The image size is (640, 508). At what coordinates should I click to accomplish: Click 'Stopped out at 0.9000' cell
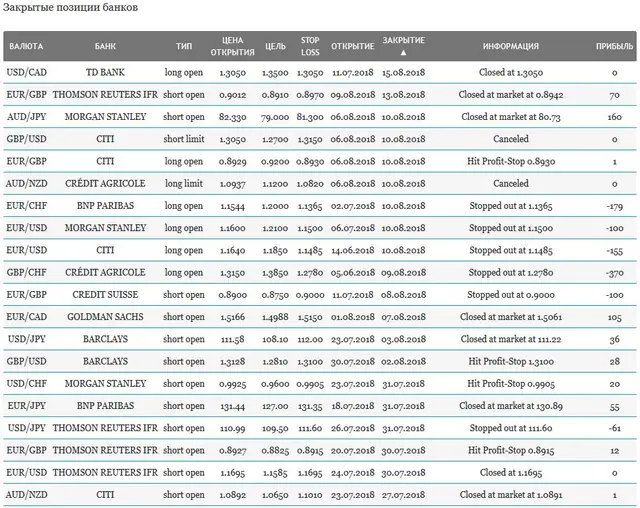click(x=511, y=295)
